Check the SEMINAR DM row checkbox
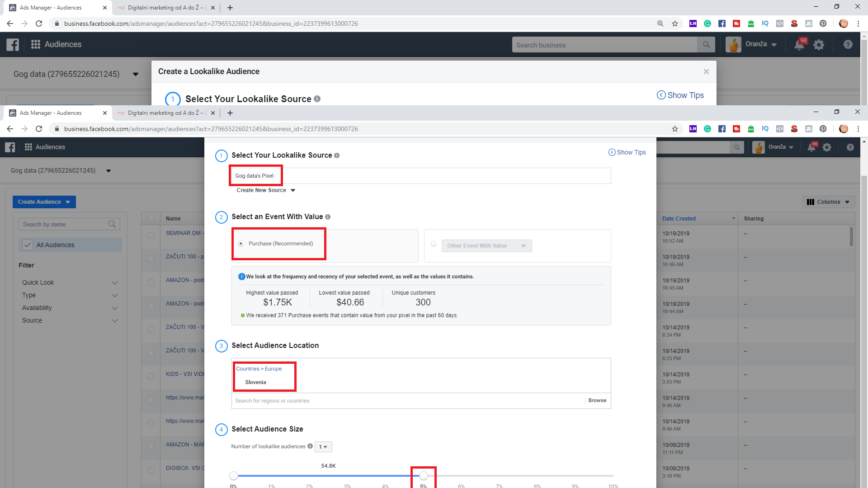The height and width of the screenshot is (488, 868). [x=151, y=235]
